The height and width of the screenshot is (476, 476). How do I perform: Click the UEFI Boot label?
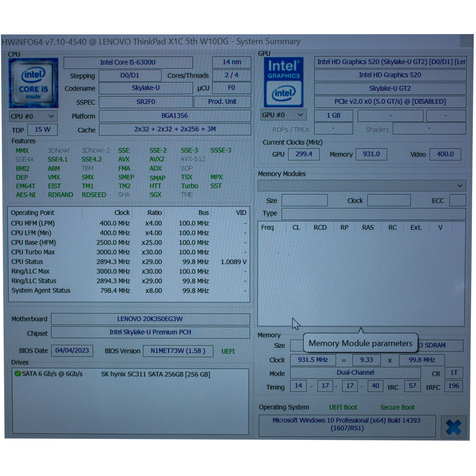click(343, 407)
